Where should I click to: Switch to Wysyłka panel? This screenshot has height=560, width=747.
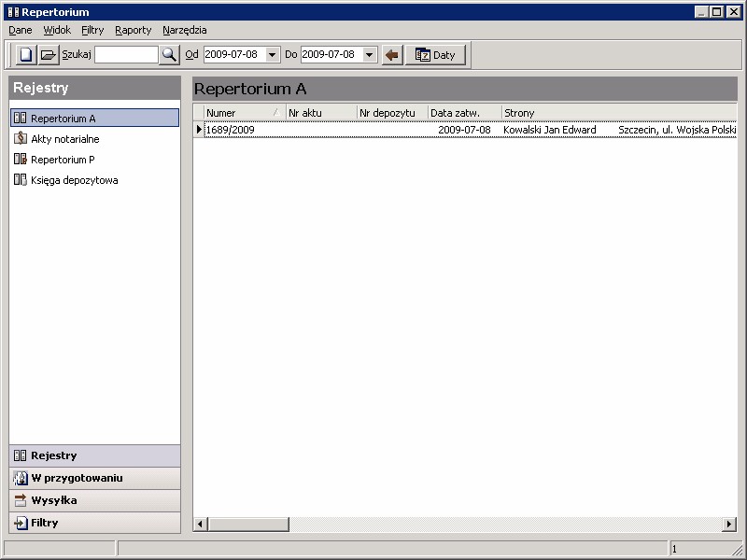[53, 500]
